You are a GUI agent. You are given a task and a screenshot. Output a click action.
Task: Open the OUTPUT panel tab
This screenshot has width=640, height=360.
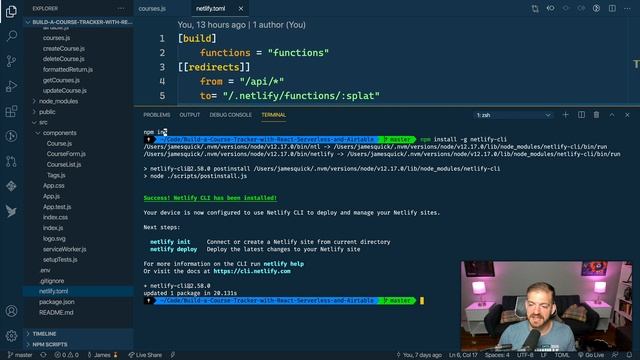tap(190, 115)
